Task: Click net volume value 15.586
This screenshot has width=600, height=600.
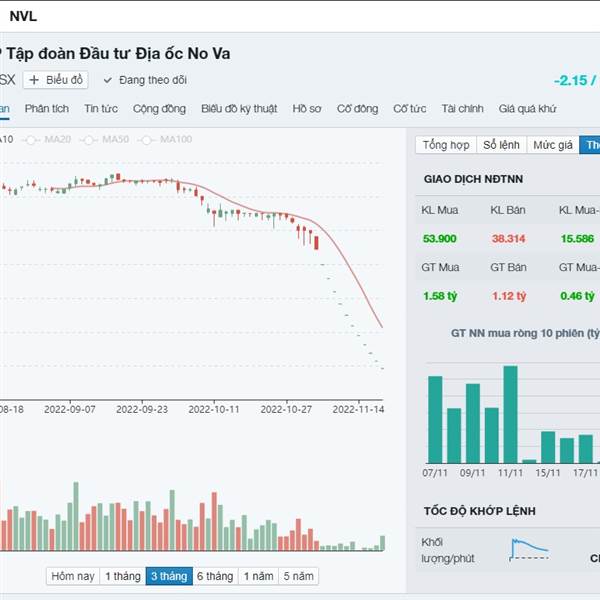Action: coord(577,239)
